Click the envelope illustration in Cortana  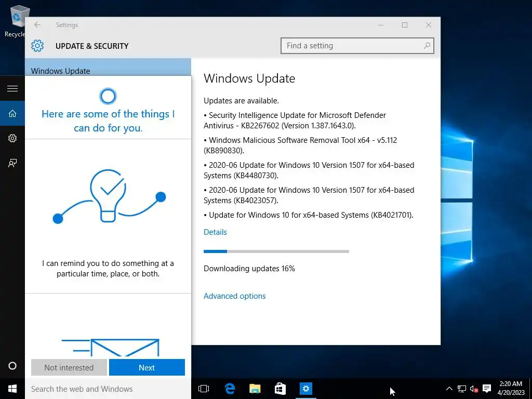[111, 347]
